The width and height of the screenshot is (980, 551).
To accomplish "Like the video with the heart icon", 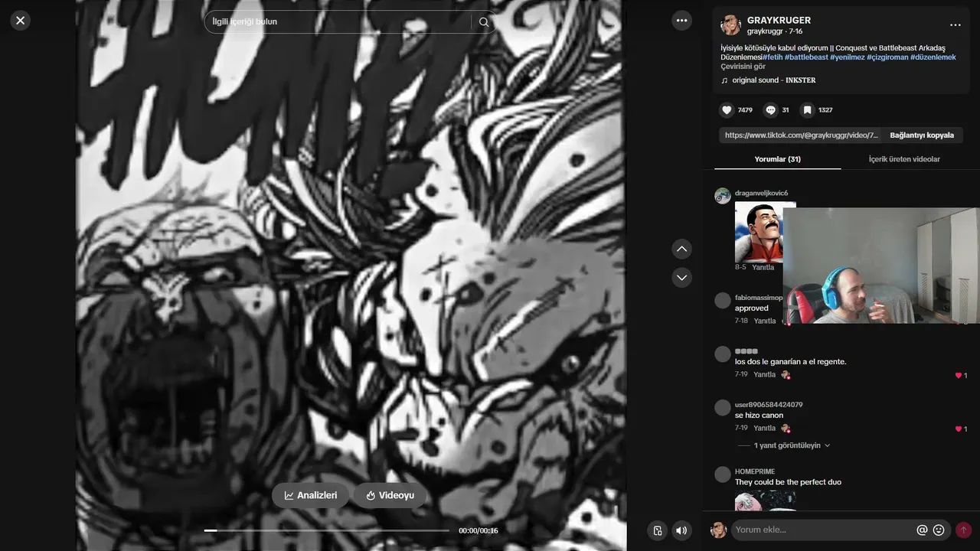I will click(x=727, y=110).
